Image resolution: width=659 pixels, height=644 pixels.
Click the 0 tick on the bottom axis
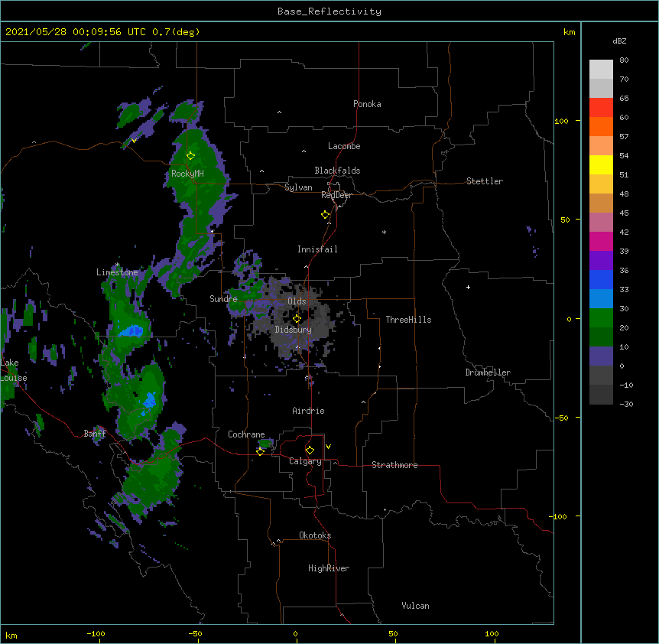point(295,634)
